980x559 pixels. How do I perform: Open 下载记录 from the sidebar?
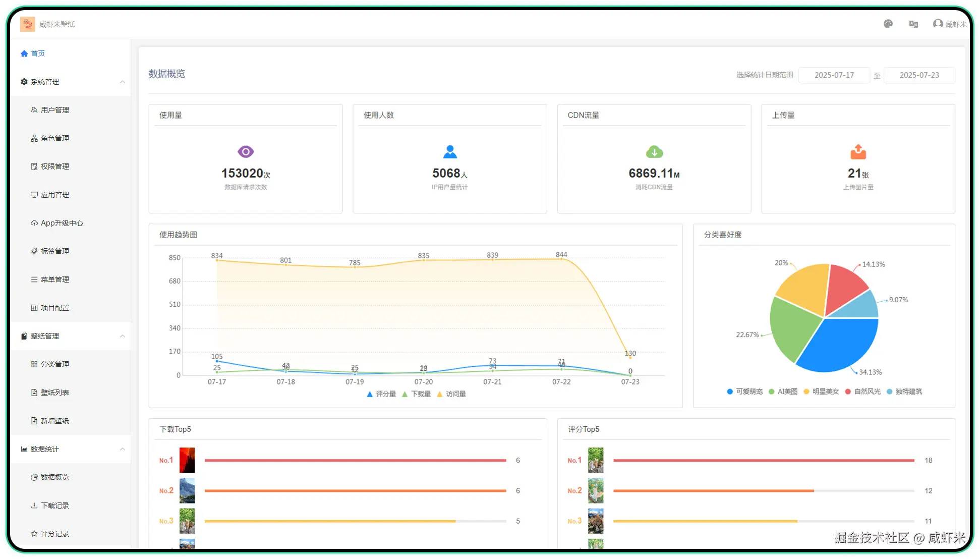[55, 506]
